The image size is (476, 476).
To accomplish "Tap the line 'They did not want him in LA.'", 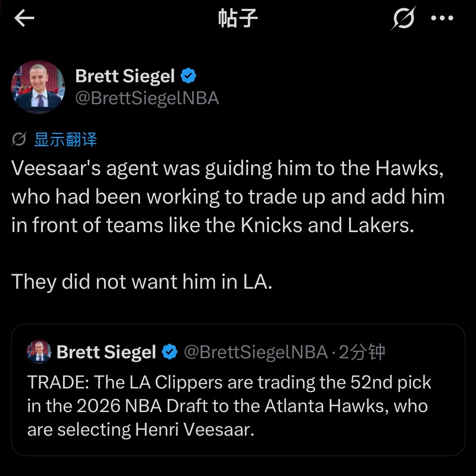I will click(x=142, y=281).
